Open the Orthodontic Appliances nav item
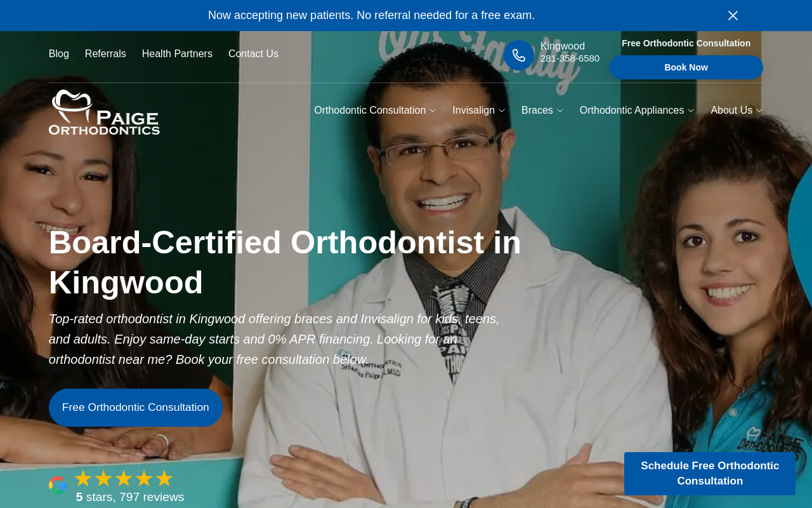The image size is (812, 508). 632,110
